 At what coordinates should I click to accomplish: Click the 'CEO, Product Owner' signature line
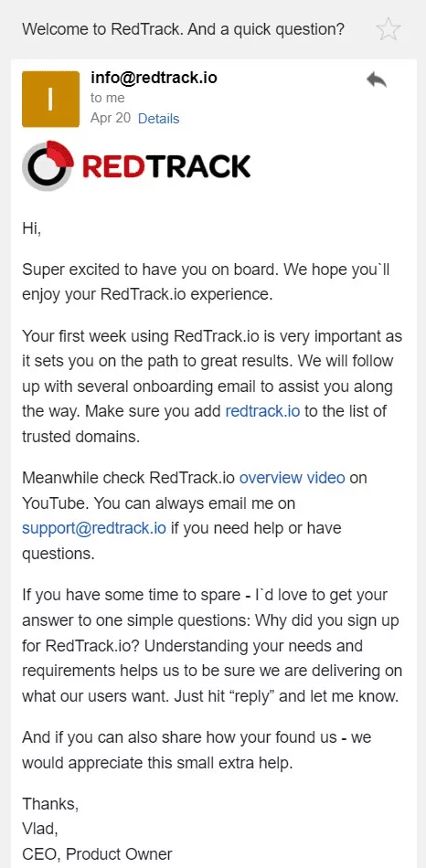[98, 854]
